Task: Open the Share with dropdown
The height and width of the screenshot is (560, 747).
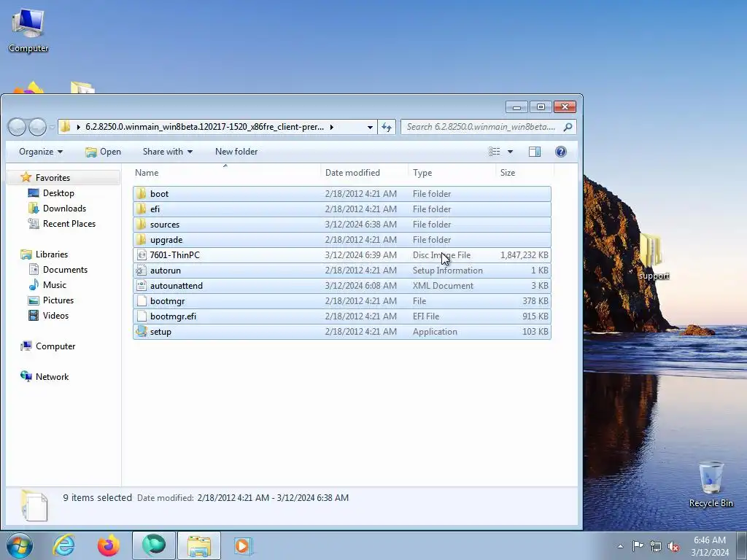Action: coord(168,152)
